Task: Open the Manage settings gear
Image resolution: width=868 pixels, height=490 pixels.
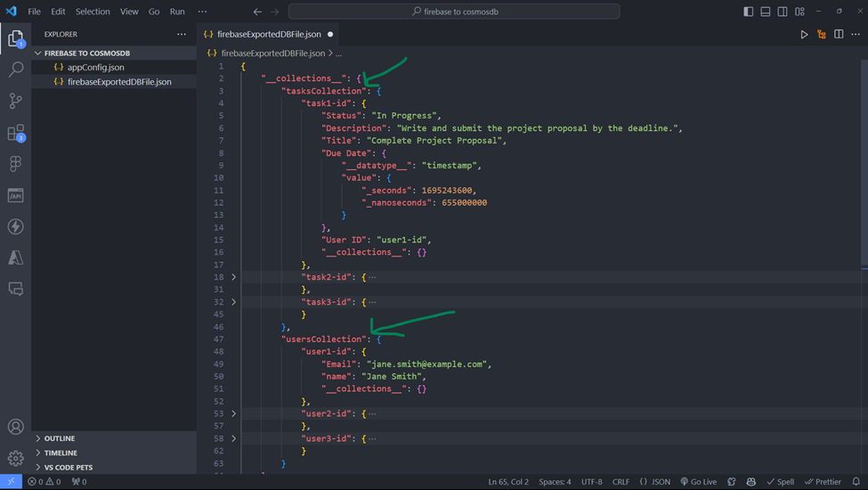Action: point(16,458)
